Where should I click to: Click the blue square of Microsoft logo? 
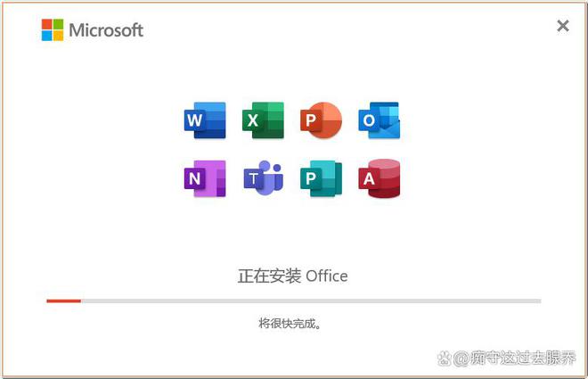(x=47, y=36)
